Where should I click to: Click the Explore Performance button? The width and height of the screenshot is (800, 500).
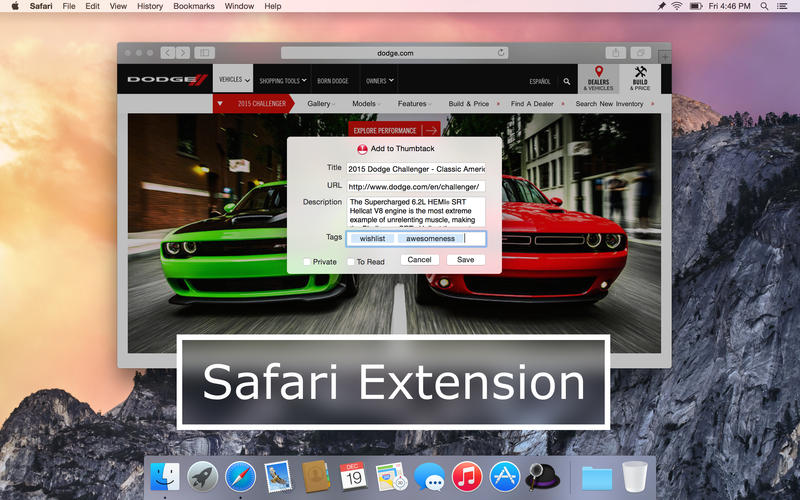pos(394,130)
